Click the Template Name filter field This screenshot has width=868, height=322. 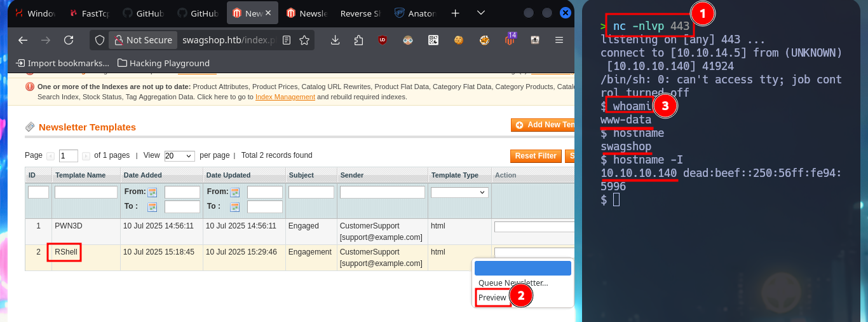pos(86,192)
